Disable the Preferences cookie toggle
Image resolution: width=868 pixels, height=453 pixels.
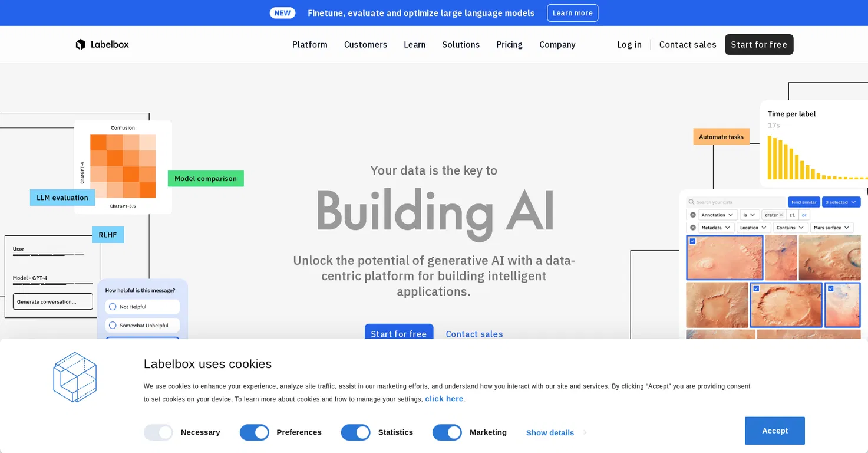[255, 432]
